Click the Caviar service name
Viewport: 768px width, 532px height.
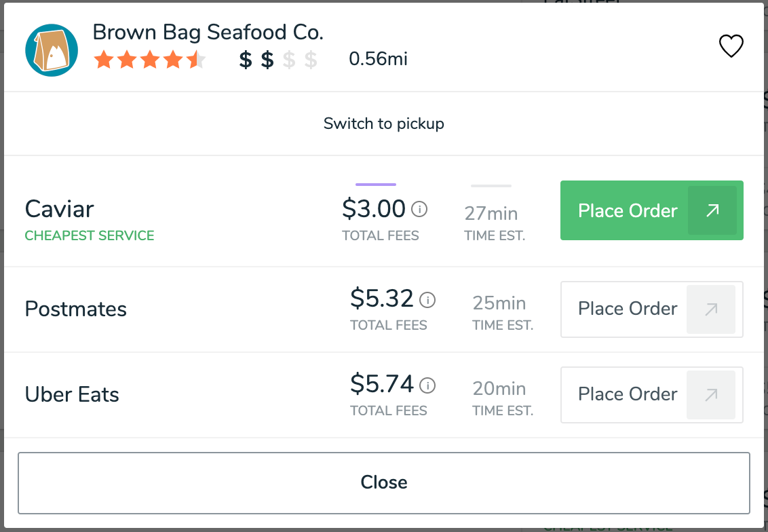point(59,209)
